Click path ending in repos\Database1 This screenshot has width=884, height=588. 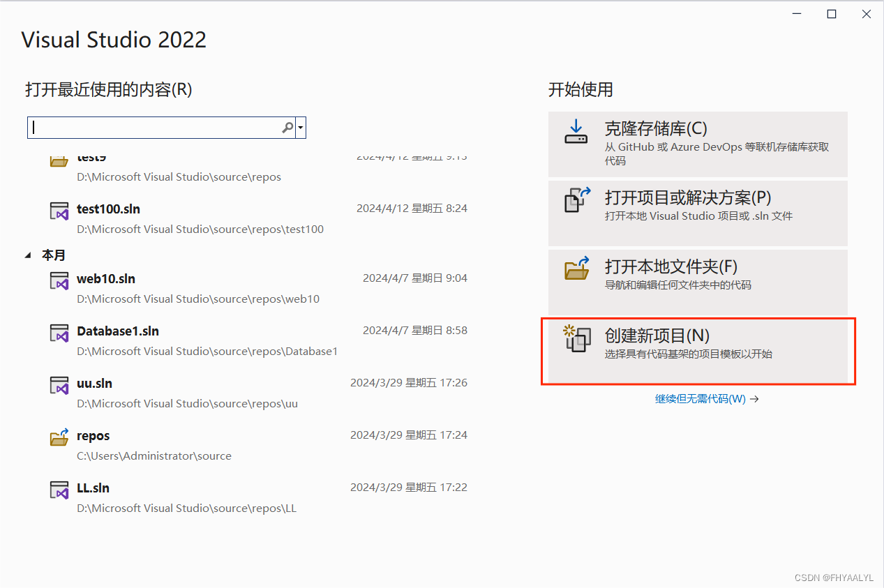click(207, 351)
